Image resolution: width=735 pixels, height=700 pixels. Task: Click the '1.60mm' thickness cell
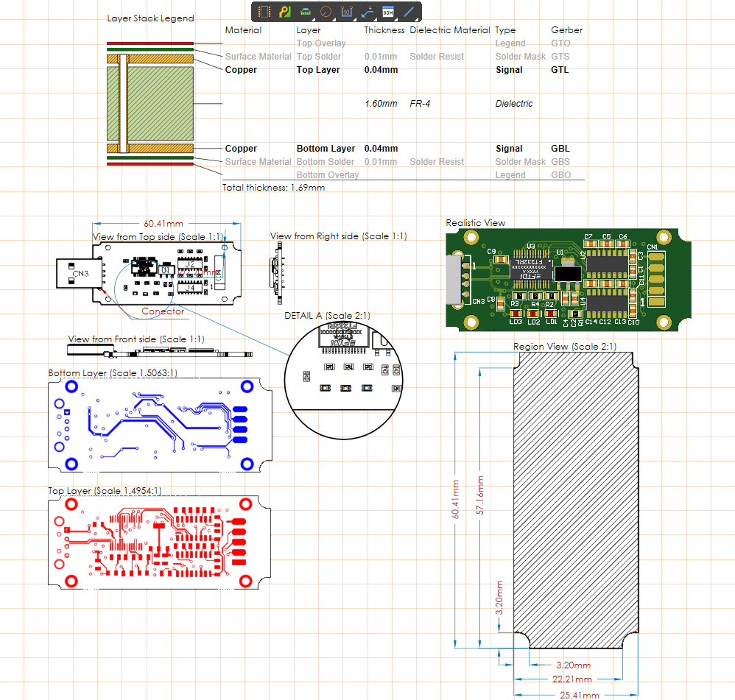tap(381, 104)
